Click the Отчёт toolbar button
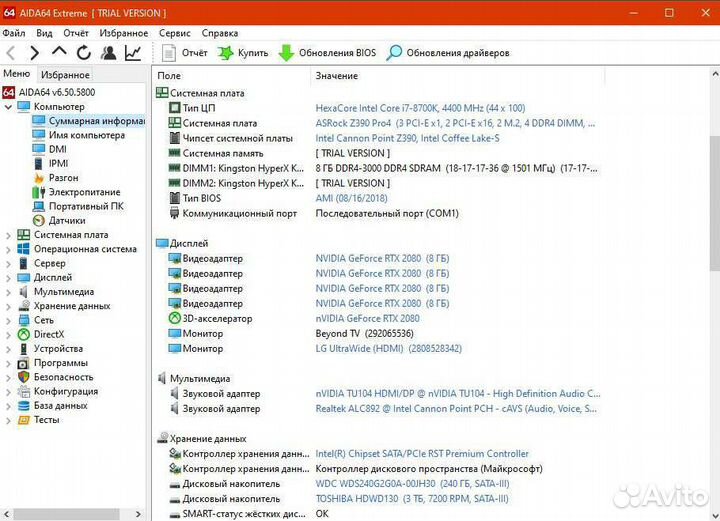This screenshot has height=521, width=720. tap(185, 53)
